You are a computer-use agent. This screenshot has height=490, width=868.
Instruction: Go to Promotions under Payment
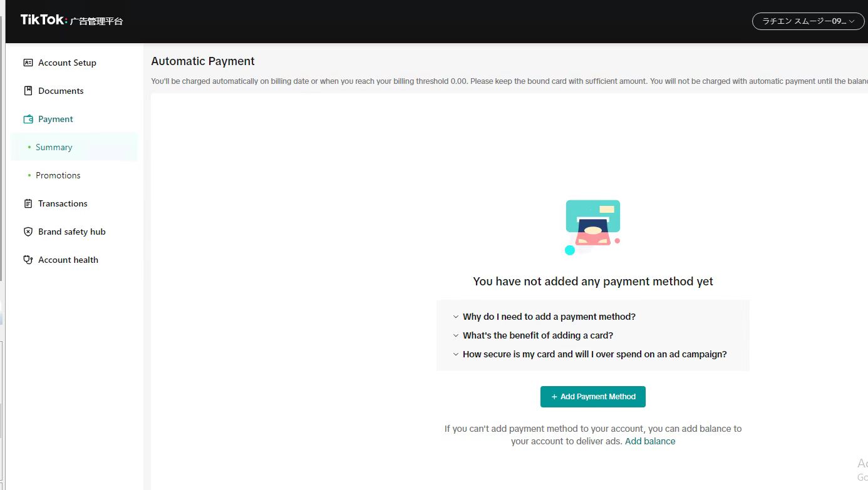58,175
